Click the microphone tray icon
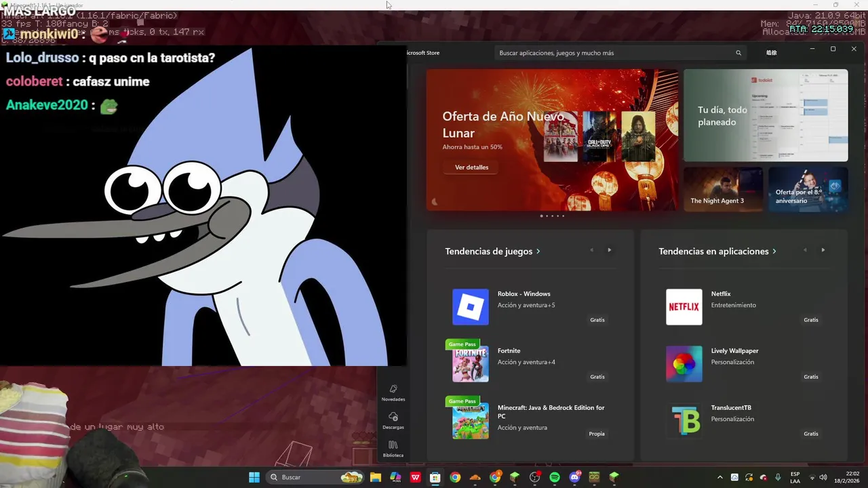The image size is (868, 488). pos(778,477)
